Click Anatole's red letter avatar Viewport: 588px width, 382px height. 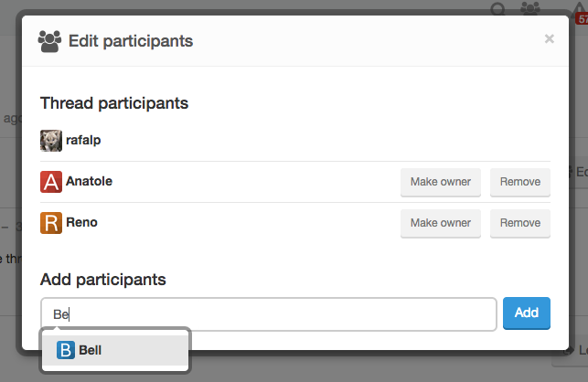51,182
